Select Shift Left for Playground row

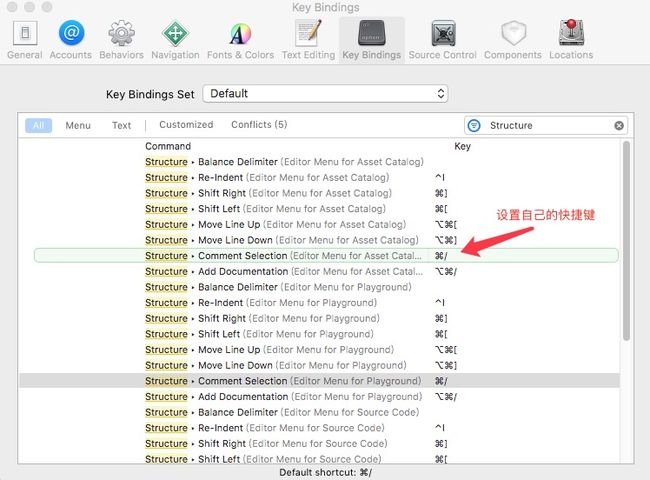pyautogui.click(x=319, y=334)
